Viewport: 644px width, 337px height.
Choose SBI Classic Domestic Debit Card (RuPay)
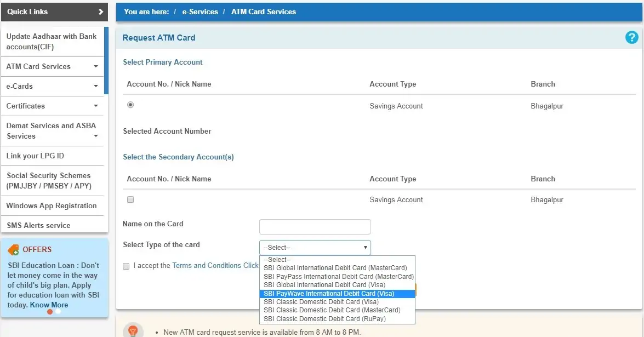coord(337,318)
